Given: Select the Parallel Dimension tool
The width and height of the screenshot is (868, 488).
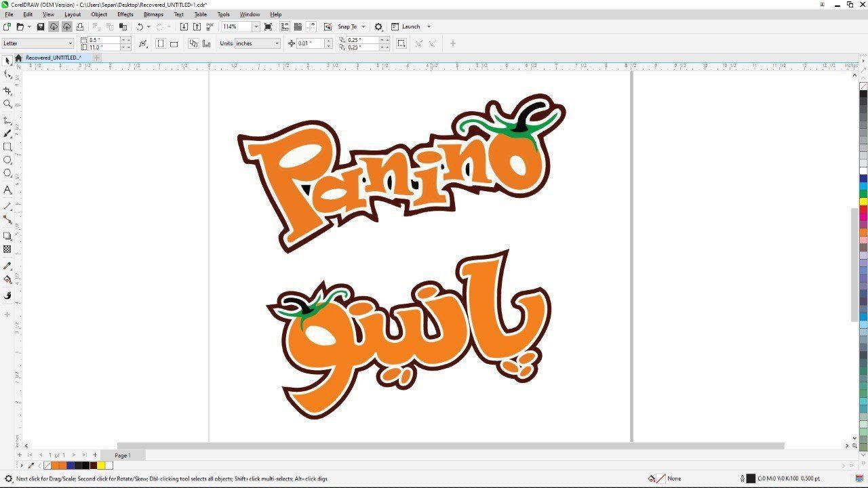Looking at the screenshot, I should pos(7,206).
